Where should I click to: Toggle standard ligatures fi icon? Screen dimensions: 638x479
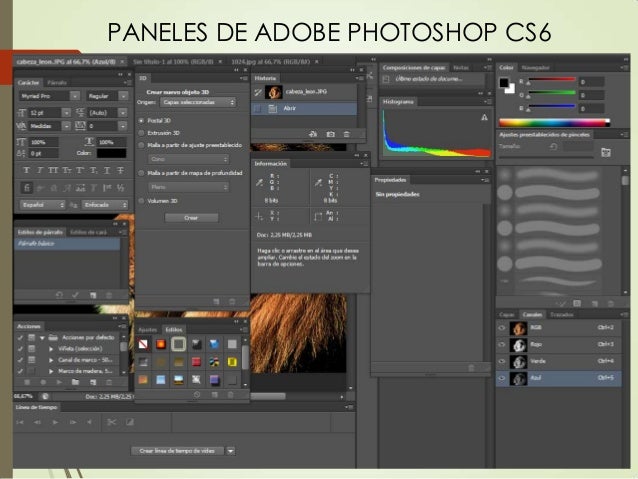click(x=26, y=188)
